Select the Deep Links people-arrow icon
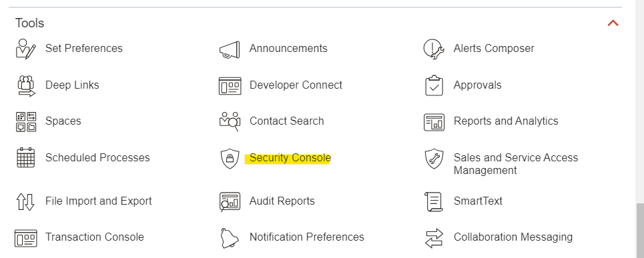Screen dimensions: 644x258 click(26, 86)
